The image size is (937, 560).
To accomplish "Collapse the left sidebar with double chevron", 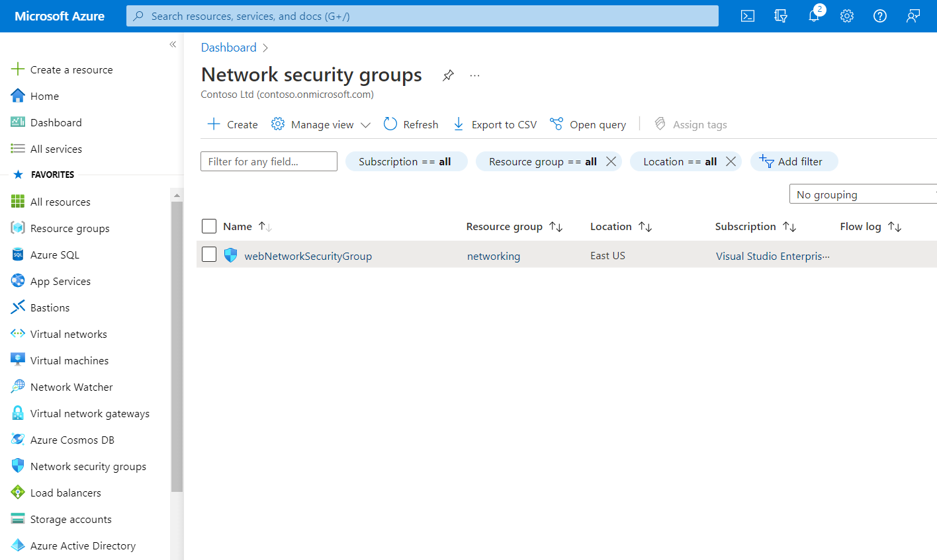I will coord(173,44).
